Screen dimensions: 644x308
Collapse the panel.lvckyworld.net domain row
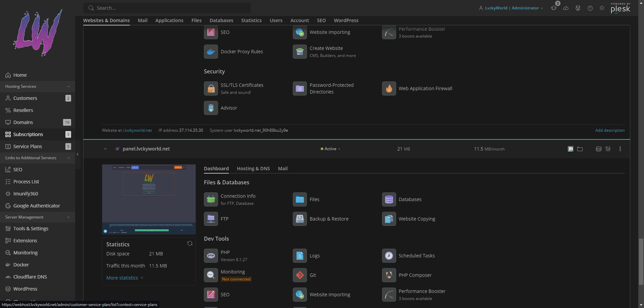coord(105,149)
